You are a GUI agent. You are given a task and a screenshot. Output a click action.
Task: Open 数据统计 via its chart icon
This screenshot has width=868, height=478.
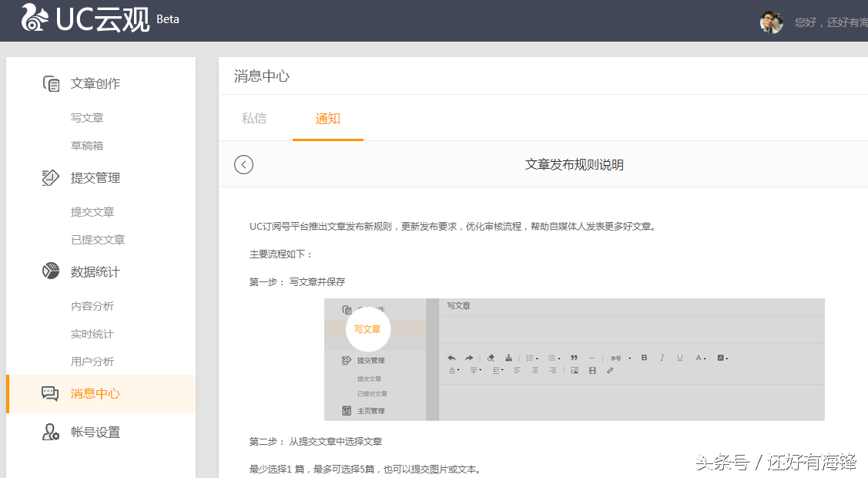[x=50, y=271]
